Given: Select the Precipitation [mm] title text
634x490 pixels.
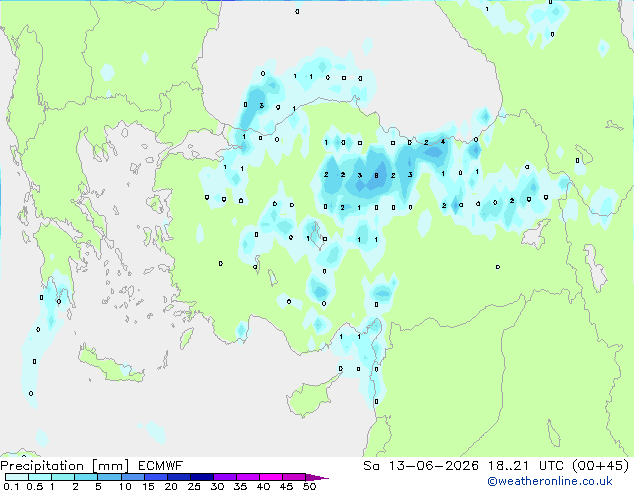Looking at the screenshot, I should [x=64, y=466].
